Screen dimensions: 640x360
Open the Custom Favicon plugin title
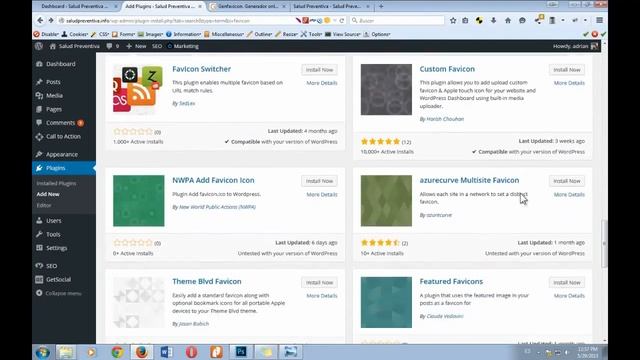click(447, 69)
